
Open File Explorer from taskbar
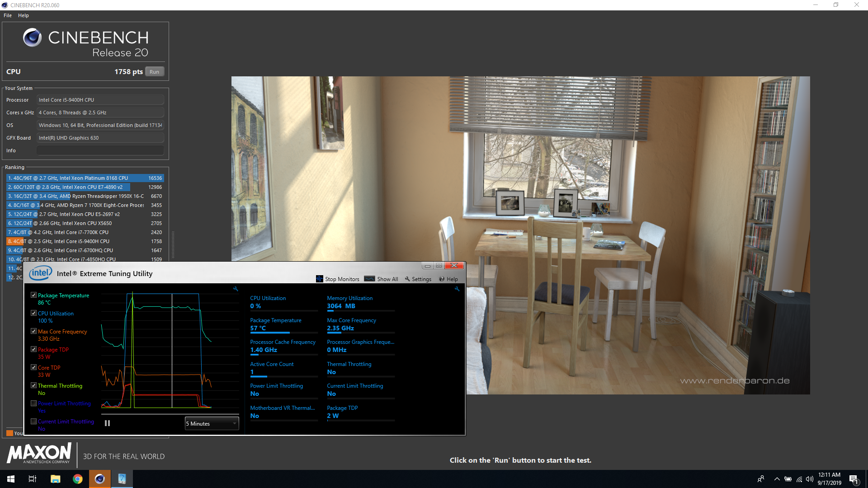pyautogui.click(x=55, y=479)
